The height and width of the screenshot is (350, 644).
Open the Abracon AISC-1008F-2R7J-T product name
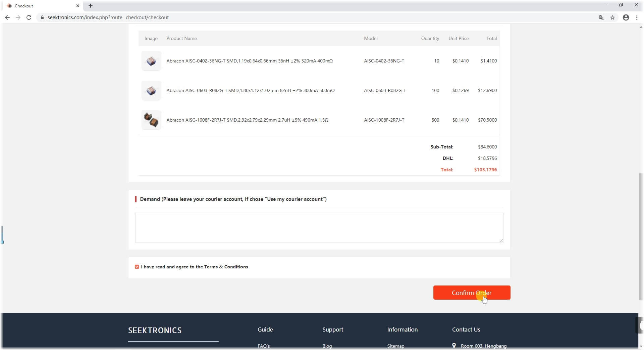pyautogui.click(x=247, y=120)
